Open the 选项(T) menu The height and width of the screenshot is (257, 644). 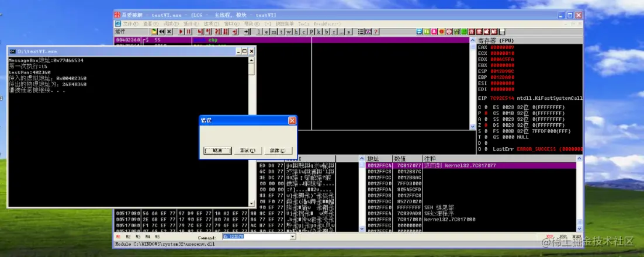point(211,24)
